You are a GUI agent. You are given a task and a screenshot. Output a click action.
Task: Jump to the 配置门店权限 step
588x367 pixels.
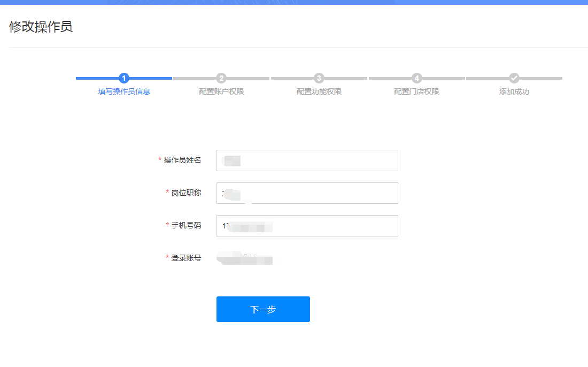[417, 91]
